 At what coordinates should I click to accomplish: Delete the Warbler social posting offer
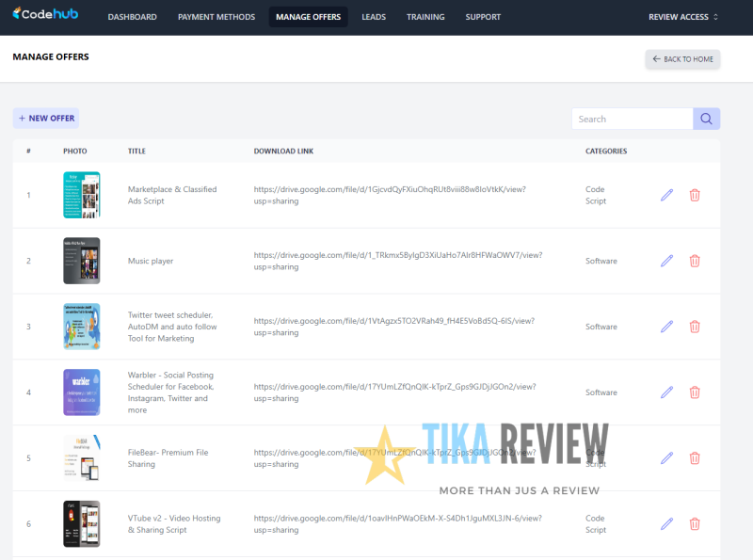pyautogui.click(x=695, y=392)
